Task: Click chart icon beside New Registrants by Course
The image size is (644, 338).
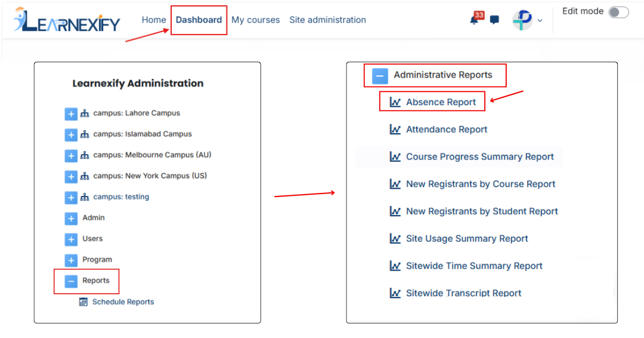Action: (395, 184)
